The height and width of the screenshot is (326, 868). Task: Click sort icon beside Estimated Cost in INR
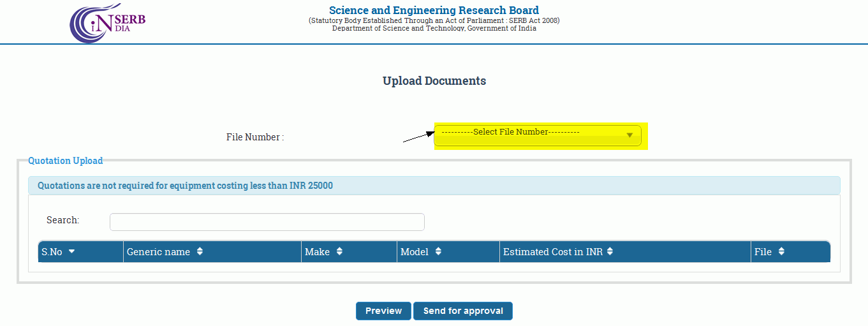click(610, 252)
